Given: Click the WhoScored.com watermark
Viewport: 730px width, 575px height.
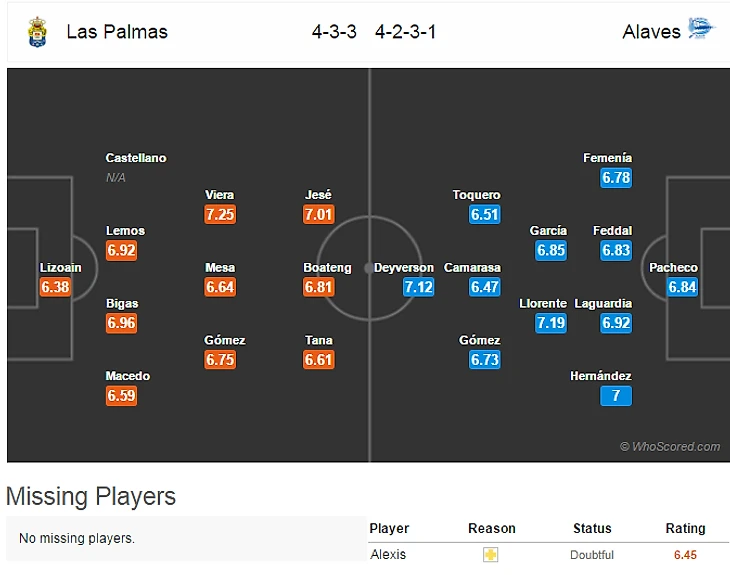Looking at the screenshot, I should tap(670, 447).
